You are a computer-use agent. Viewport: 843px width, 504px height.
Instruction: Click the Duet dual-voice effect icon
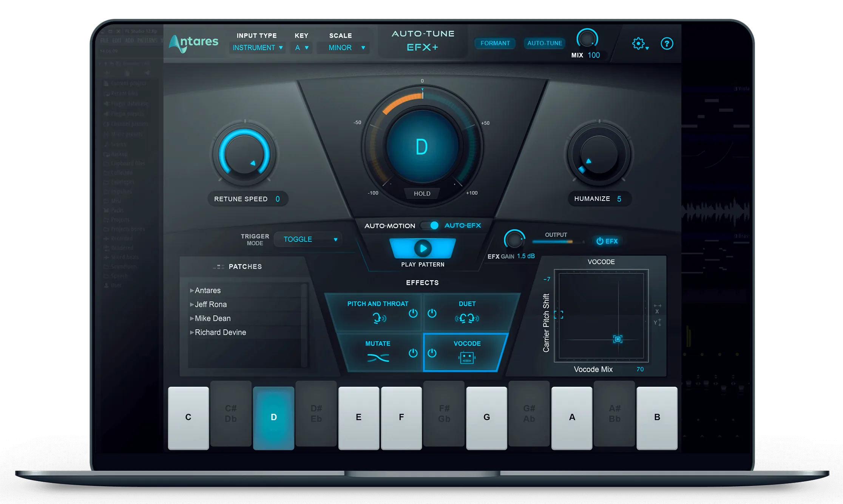[468, 318]
